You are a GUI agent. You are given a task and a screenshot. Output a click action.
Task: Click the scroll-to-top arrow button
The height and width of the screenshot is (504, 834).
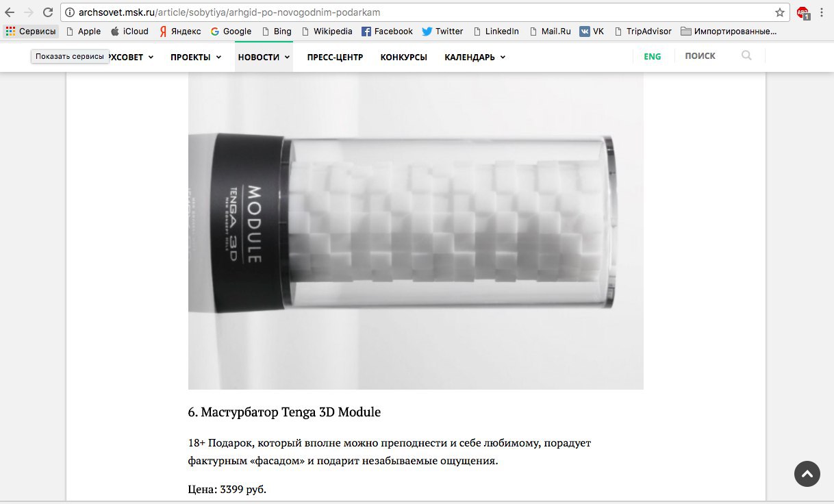tap(807, 474)
